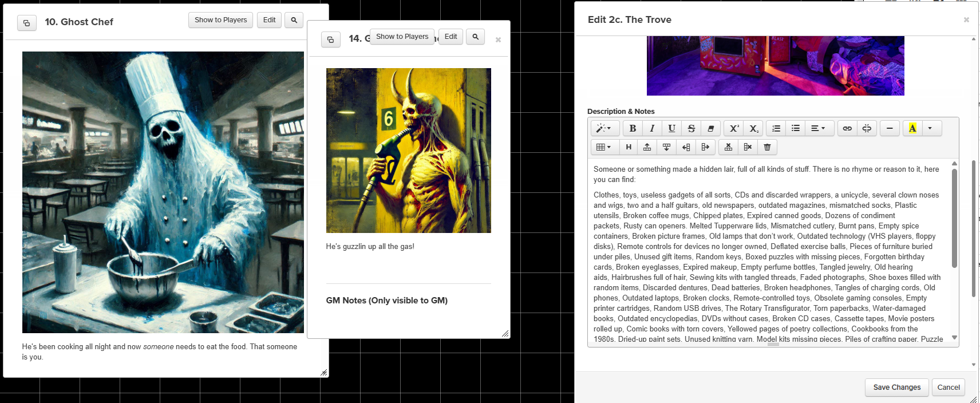Expand the paragraph alignment dropdown
The image size is (980, 403).
point(818,128)
